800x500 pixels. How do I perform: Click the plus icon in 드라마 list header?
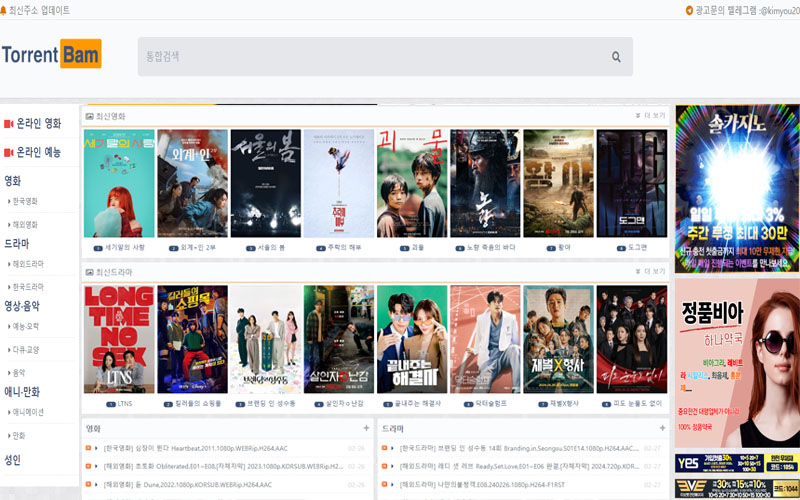click(662, 428)
